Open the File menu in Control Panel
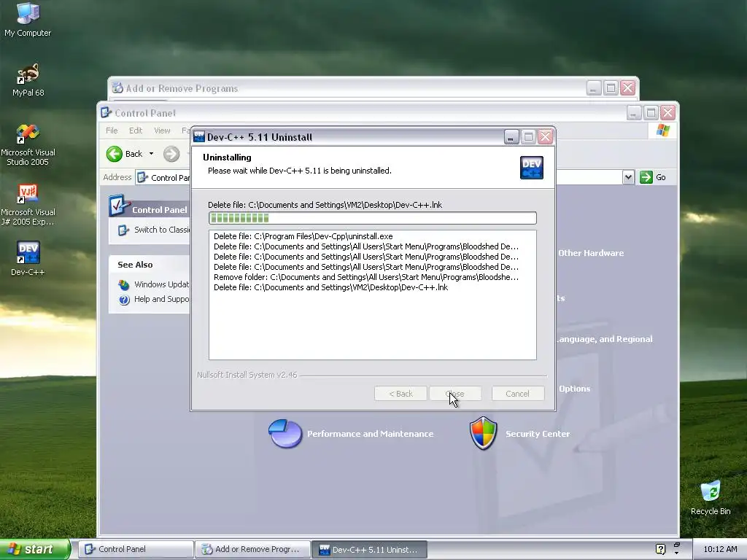This screenshot has width=747, height=560. click(112, 131)
